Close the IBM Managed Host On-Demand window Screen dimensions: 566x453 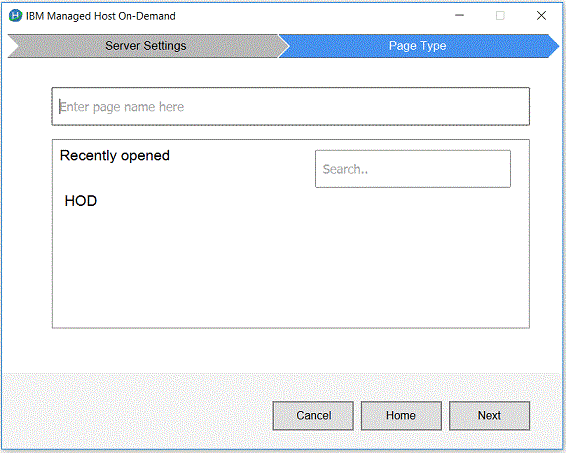click(x=541, y=16)
